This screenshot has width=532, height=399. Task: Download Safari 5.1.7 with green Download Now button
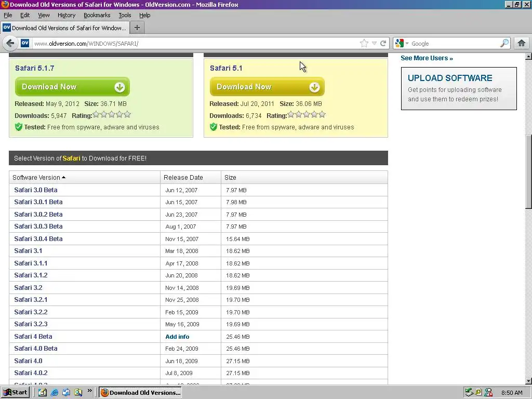click(x=72, y=87)
